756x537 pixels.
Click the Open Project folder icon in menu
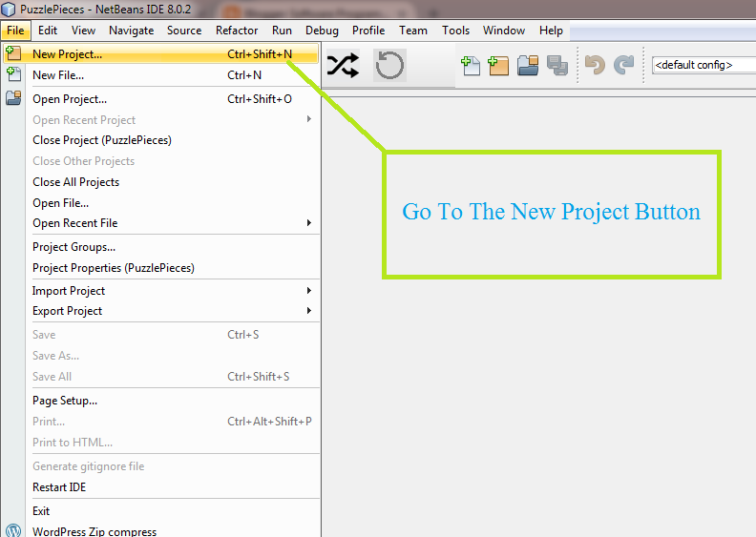point(13,98)
